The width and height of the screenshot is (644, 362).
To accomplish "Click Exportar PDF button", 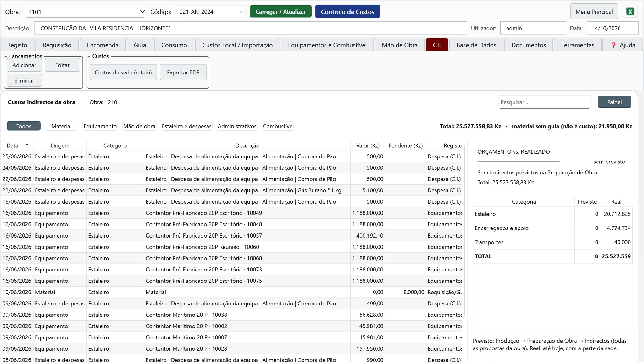I will 183,72.
